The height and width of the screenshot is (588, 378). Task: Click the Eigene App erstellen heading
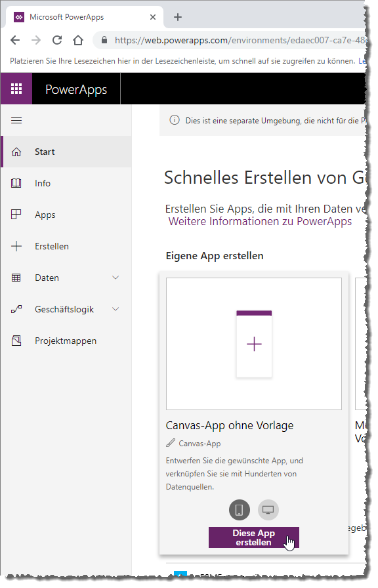click(215, 256)
